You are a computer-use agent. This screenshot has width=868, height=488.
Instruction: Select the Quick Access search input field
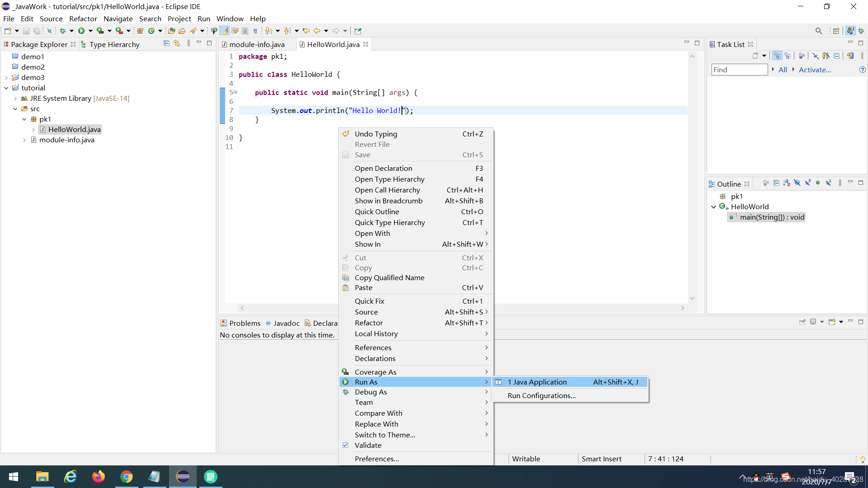[x=819, y=31]
